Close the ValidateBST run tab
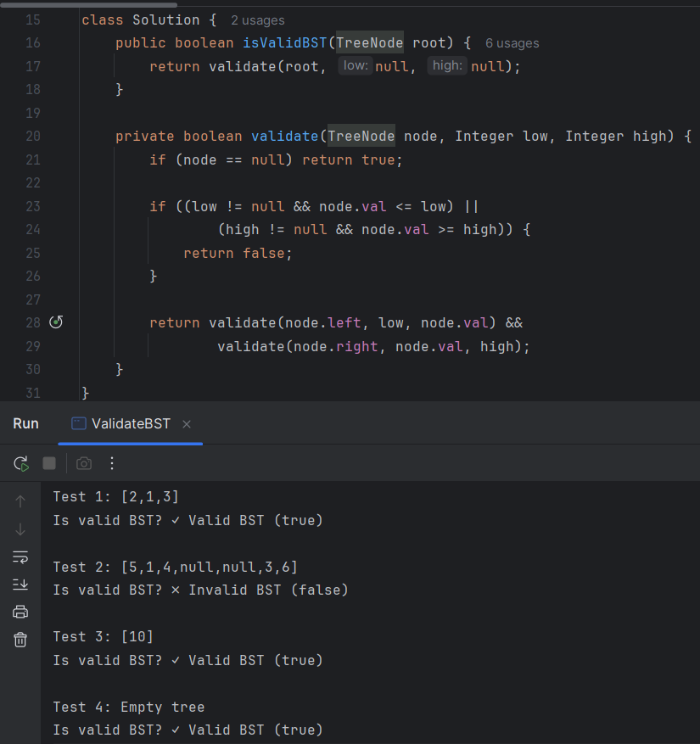Screen dimensions: 700x744 (x=187, y=423)
